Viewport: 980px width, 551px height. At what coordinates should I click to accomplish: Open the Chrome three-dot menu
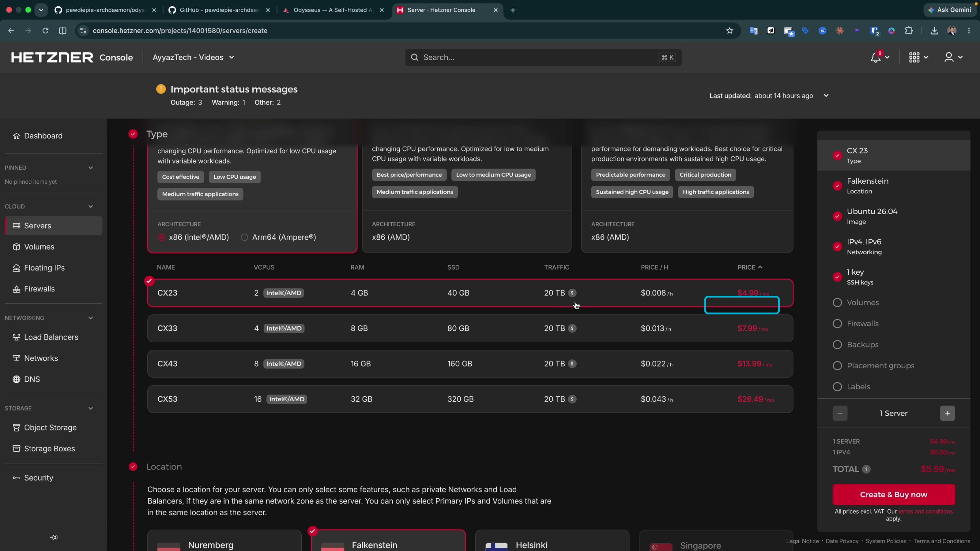click(x=969, y=31)
